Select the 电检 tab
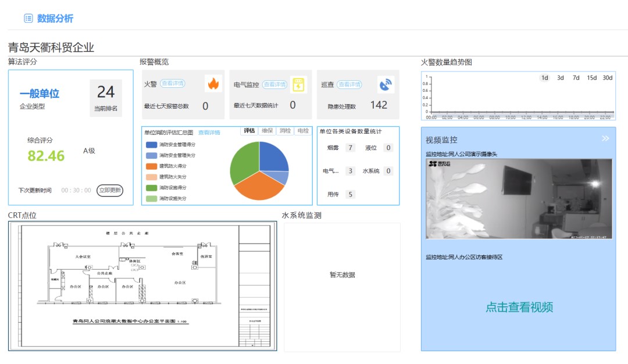 pos(303,131)
